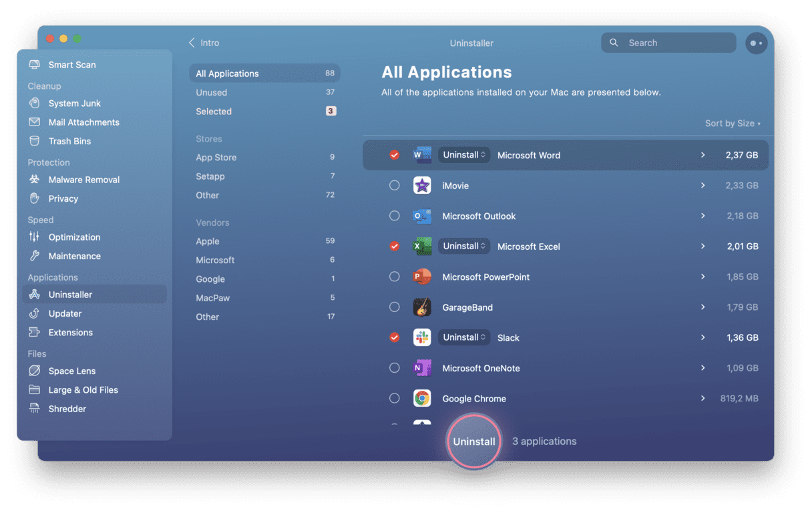The width and height of the screenshot is (812, 511).
Task: Click the Trash Bins icon
Action: tap(34, 141)
